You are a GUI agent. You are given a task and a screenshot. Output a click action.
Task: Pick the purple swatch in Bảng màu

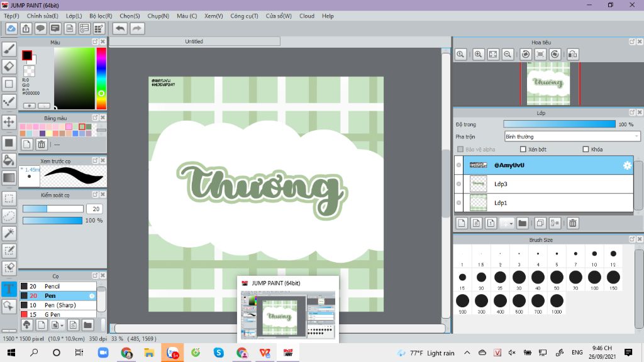[x=42, y=133]
